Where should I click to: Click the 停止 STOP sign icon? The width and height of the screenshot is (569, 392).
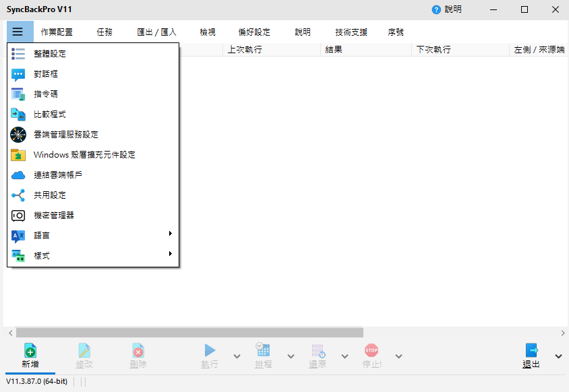pyautogui.click(x=371, y=350)
